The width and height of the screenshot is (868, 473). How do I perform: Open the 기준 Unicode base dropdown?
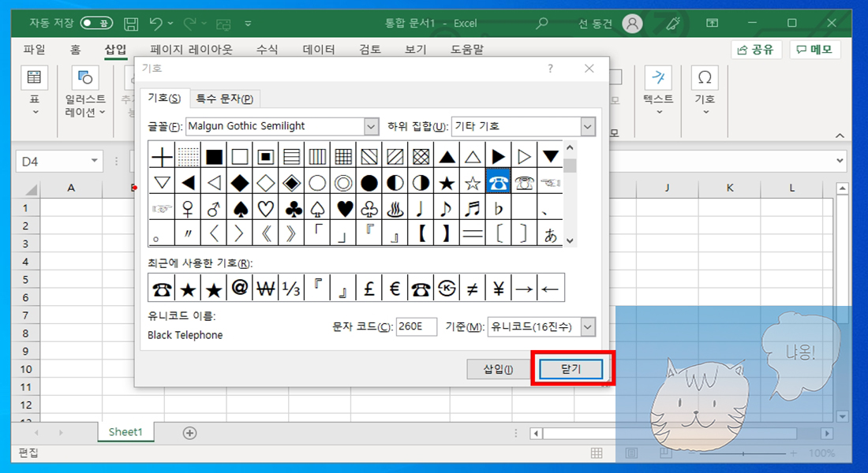click(x=588, y=326)
